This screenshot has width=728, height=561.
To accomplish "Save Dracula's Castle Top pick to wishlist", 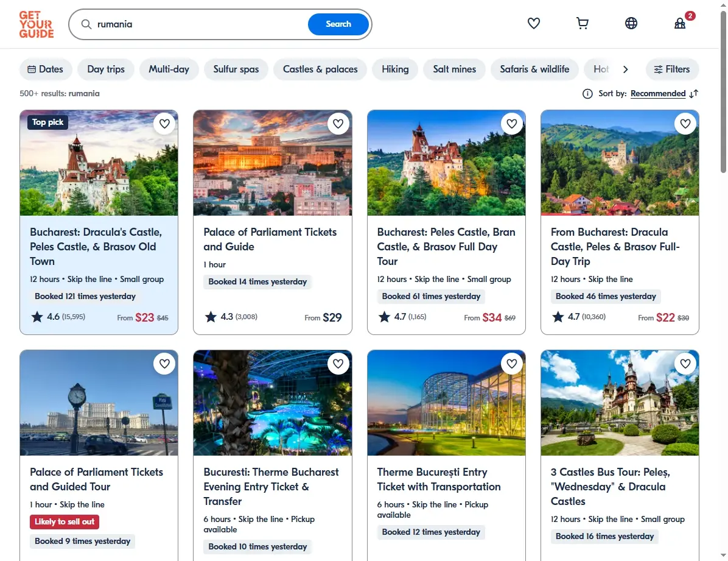I will [164, 124].
